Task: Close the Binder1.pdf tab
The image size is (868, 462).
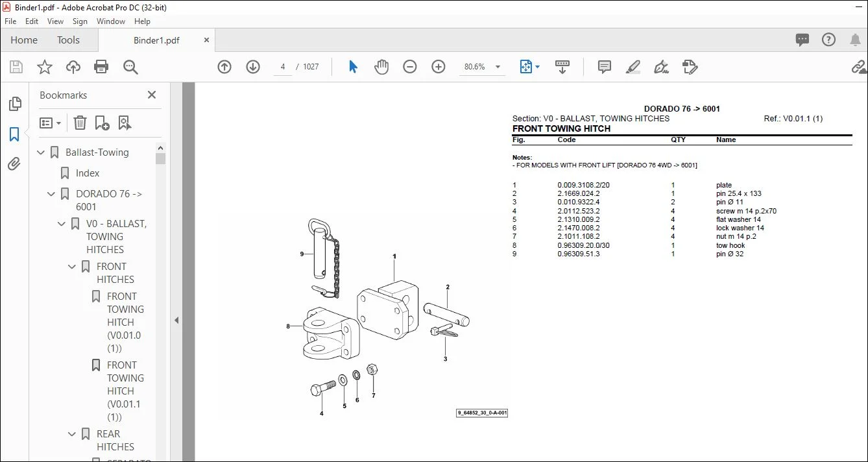Action: tap(207, 40)
